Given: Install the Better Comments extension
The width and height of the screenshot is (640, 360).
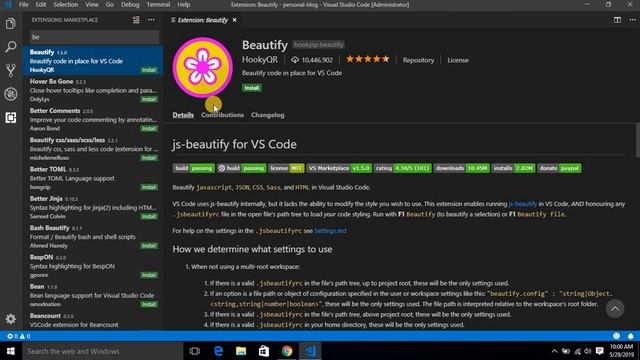Looking at the screenshot, I should (x=149, y=129).
